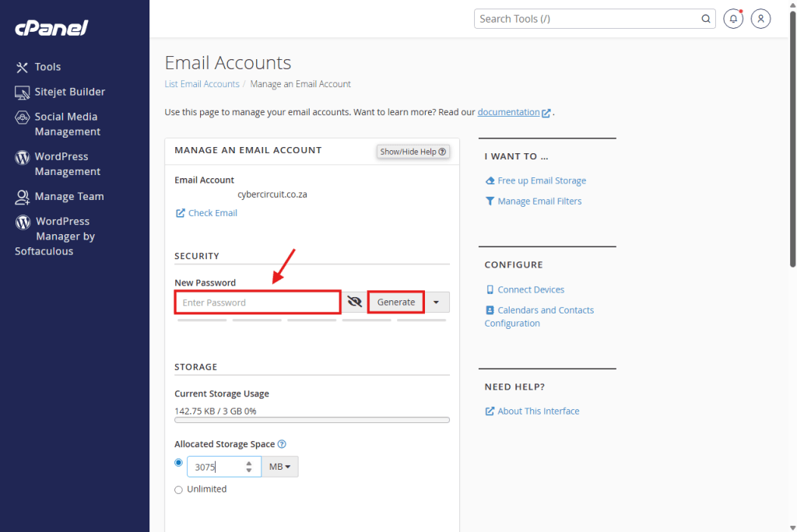Click the help icon beside Allocated Storage Space

tap(282, 444)
